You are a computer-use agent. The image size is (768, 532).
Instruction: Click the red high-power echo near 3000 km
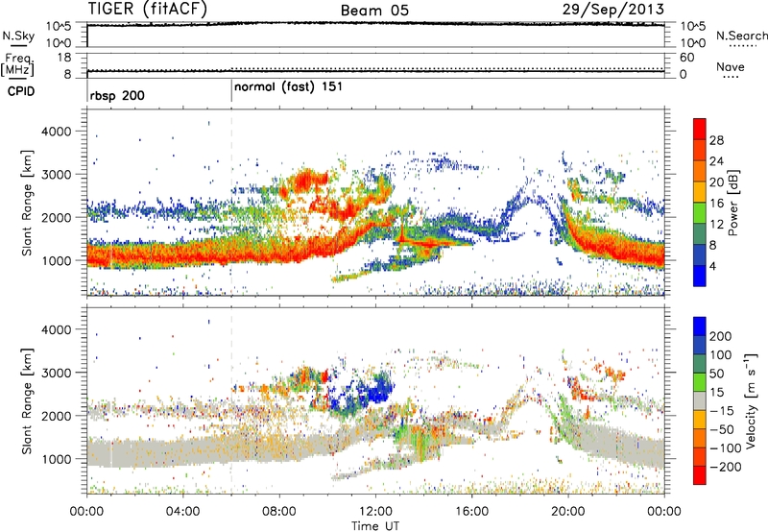[303, 181]
